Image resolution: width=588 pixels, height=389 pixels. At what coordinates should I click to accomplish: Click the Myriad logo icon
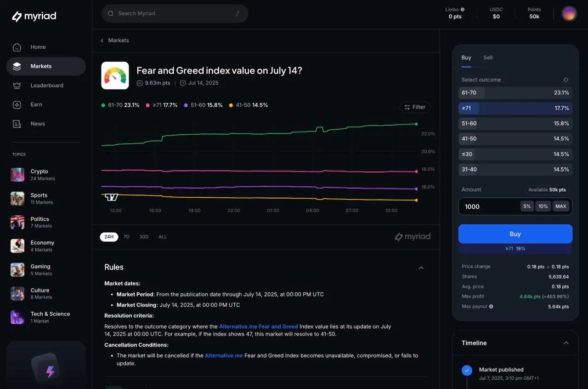coord(17,17)
